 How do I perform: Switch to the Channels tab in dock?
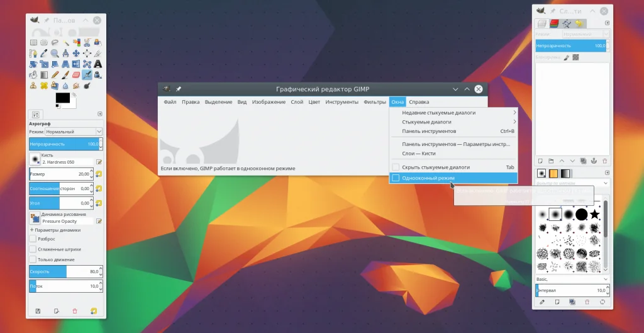pyautogui.click(x=554, y=23)
